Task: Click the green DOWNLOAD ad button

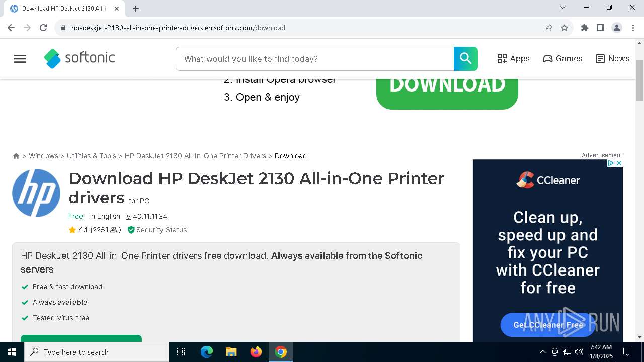Action: pyautogui.click(x=447, y=93)
